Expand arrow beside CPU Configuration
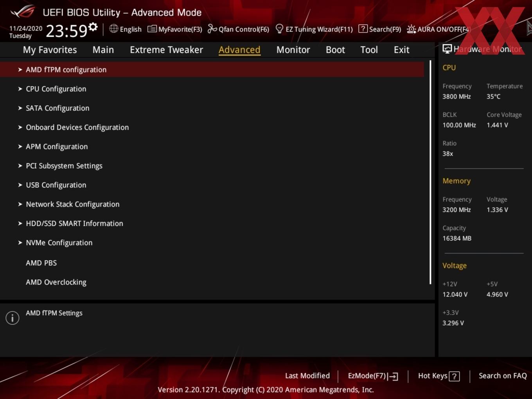 (20, 89)
